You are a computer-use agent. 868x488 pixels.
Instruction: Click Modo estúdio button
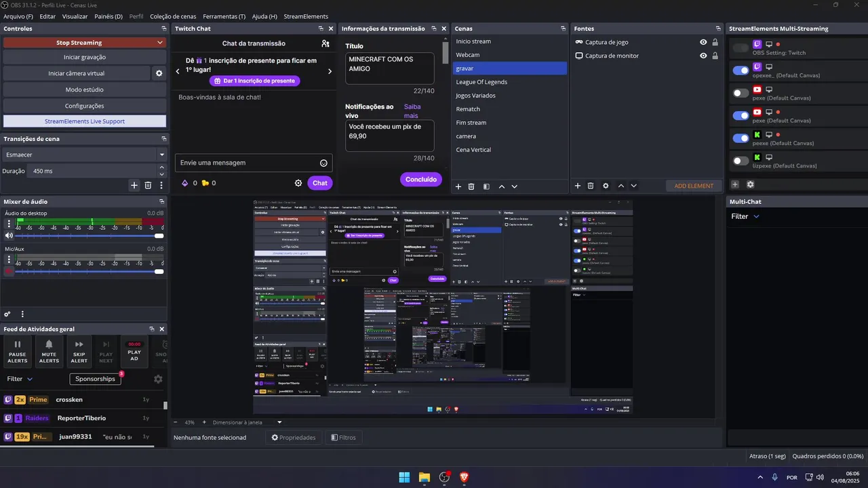tap(85, 89)
